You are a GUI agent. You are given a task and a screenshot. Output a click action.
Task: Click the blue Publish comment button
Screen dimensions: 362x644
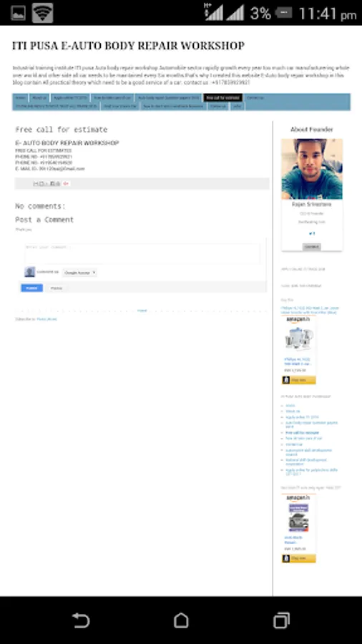pos(31,288)
